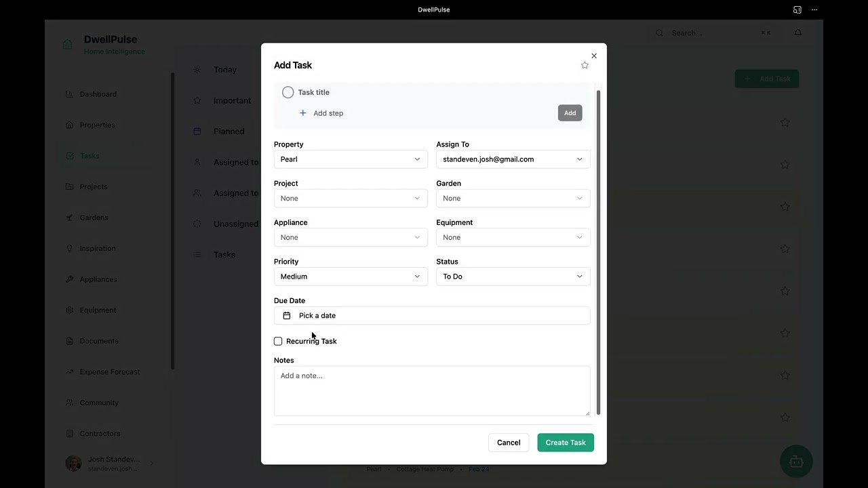Open the Today task filter
Viewport: 868px width, 488px height.
point(225,70)
